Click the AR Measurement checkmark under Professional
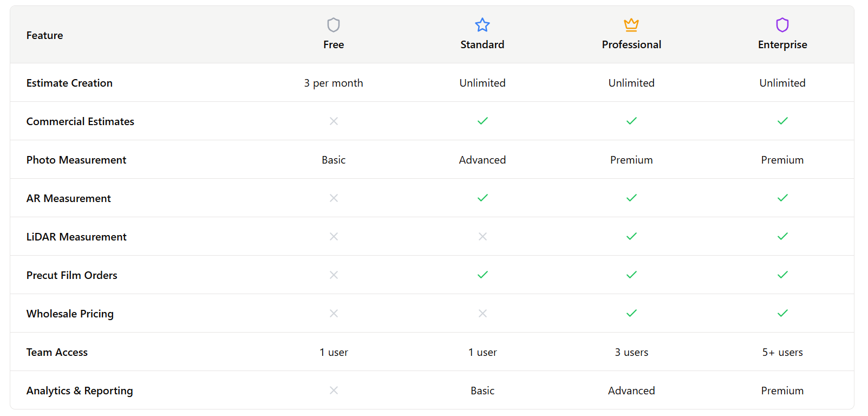868x416 pixels. [x=631, y=198]
